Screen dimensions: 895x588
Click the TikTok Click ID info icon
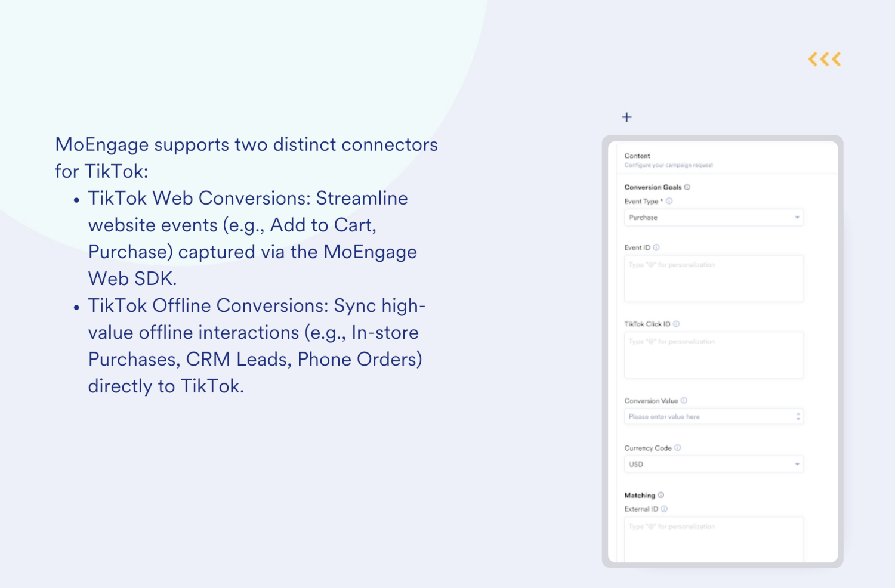point(677,324)
